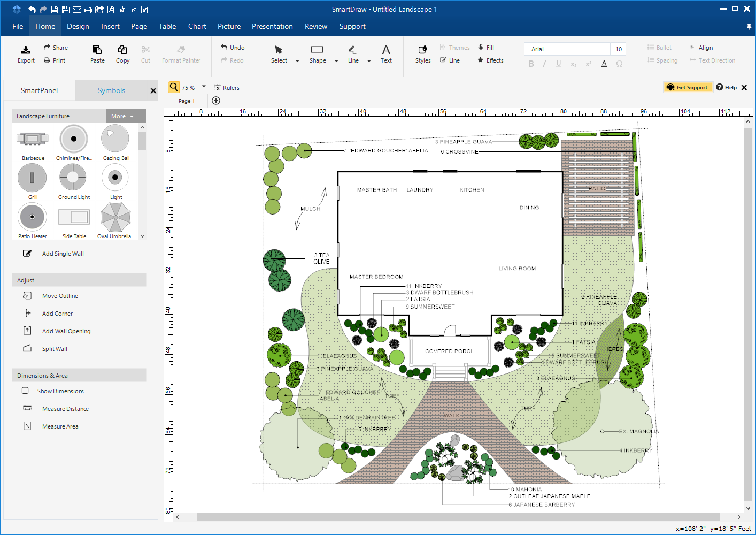Image resolution: width=756 pixels, height=535 pixels.
Task: Select the Gazing Ball symbol
Action: [x=115, y=139]
